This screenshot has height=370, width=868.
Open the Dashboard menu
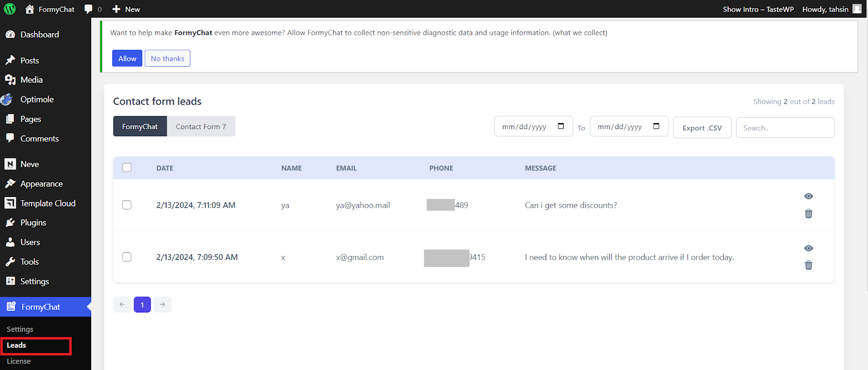point(40,34)
